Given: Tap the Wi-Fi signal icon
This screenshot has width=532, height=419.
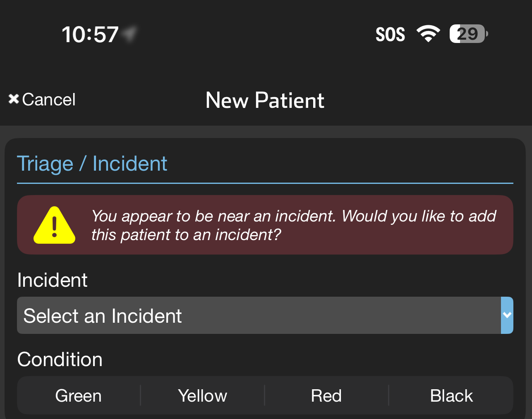Looking at the screenshot, I should [x=428, y=33].
